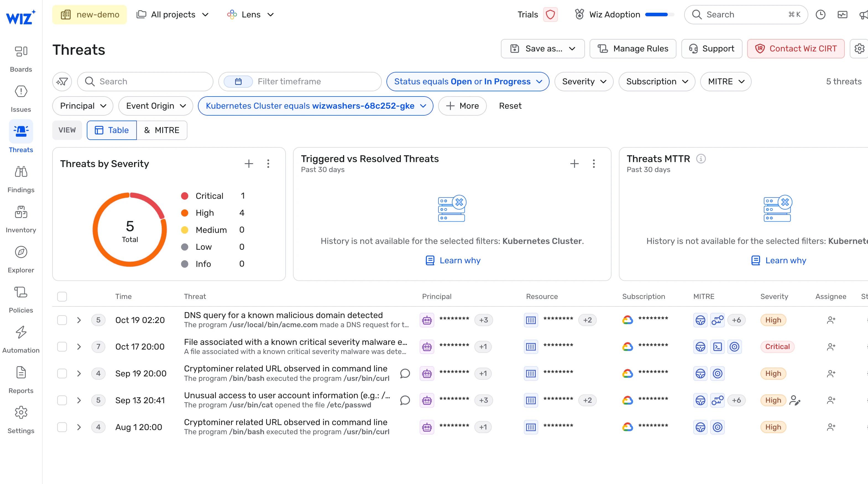Open the Severity filter dropdown
The image size is (868, 484).
(584, 82)
